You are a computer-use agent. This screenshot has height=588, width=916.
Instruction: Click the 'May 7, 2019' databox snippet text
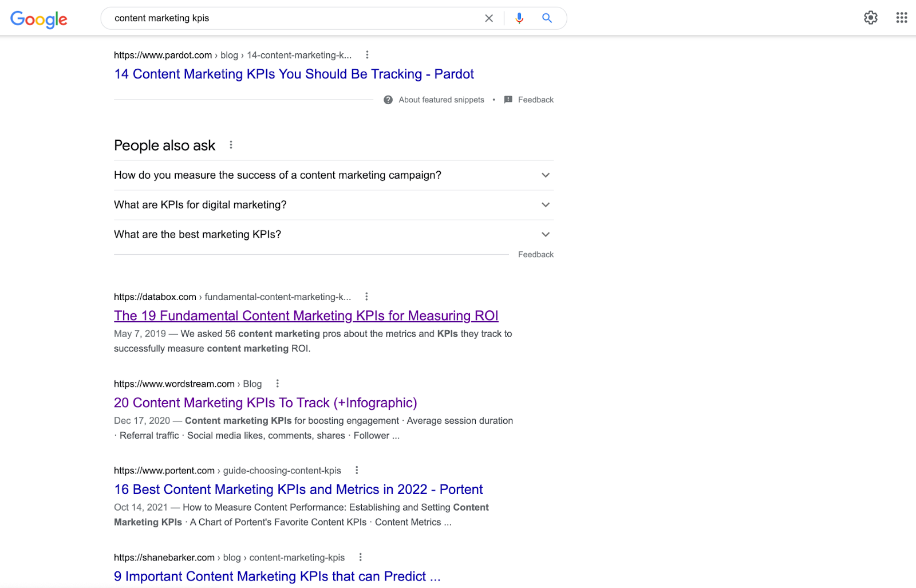(313, 341)
